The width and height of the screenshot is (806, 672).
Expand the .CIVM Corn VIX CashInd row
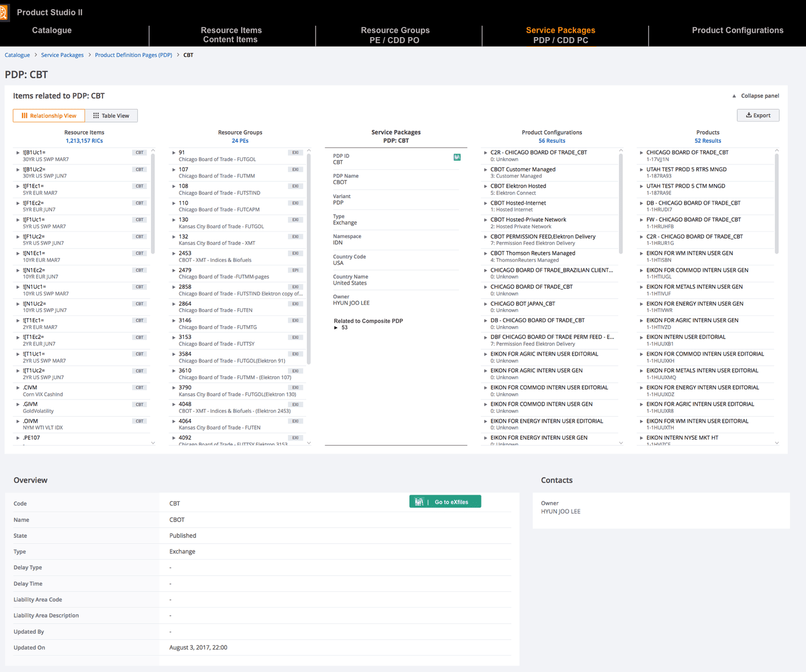18,388
